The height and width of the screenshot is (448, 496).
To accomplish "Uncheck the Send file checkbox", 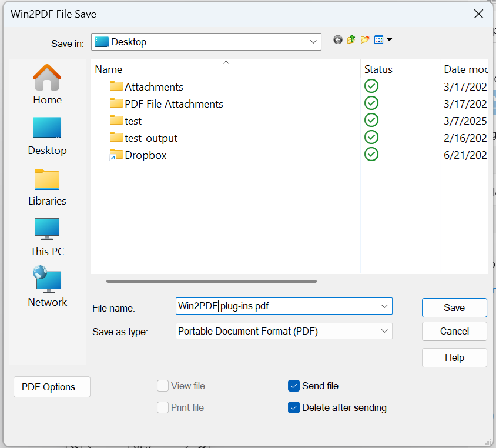I will 294,386.
